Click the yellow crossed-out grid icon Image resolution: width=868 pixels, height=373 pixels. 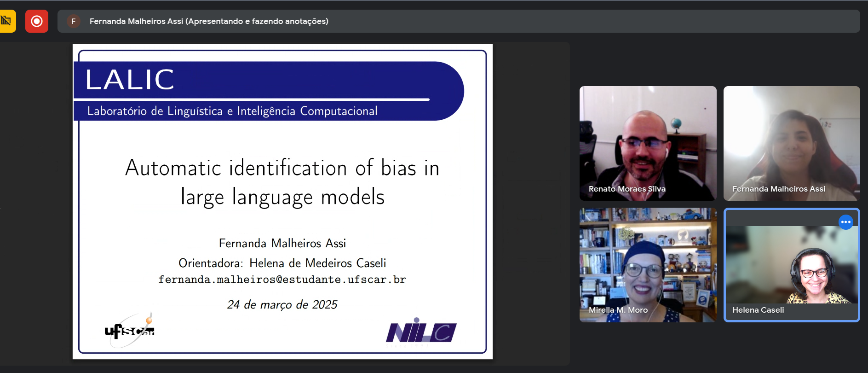pyautogui.click(x=6, y=21)
